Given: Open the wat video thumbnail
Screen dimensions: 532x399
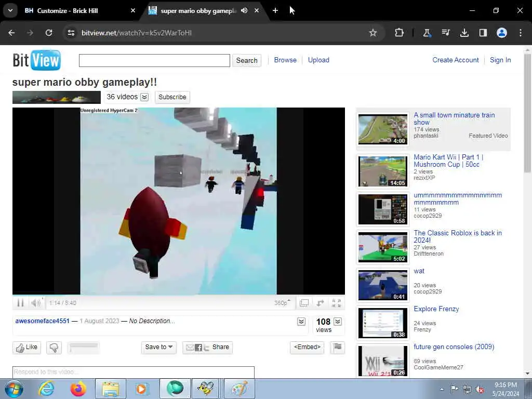Looking at the screenshot, I should [383, 285].
